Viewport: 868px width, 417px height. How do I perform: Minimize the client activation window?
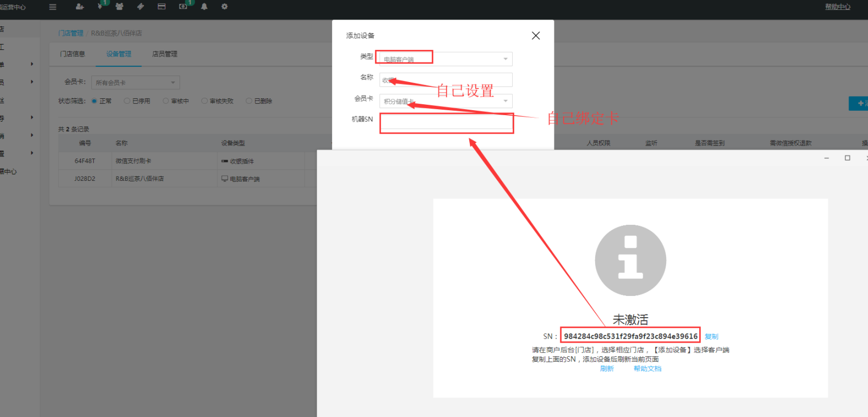click(x=827, y=158)
